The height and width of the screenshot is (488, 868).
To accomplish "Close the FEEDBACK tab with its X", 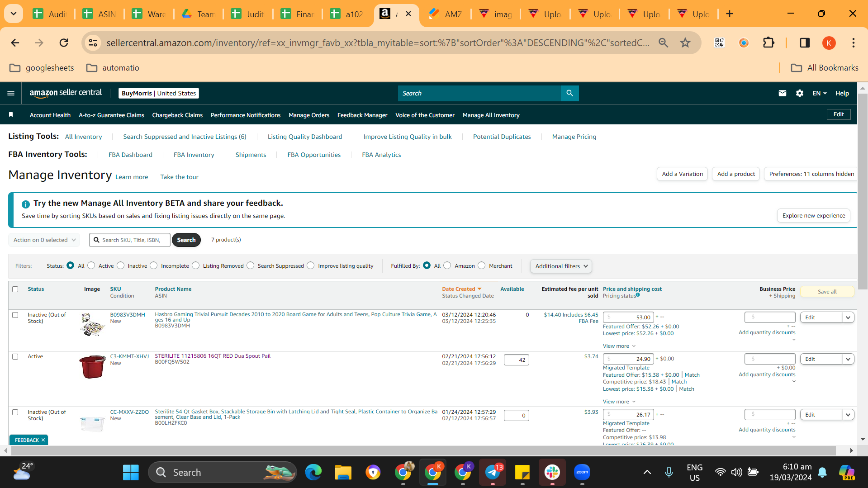I will 43,440.
